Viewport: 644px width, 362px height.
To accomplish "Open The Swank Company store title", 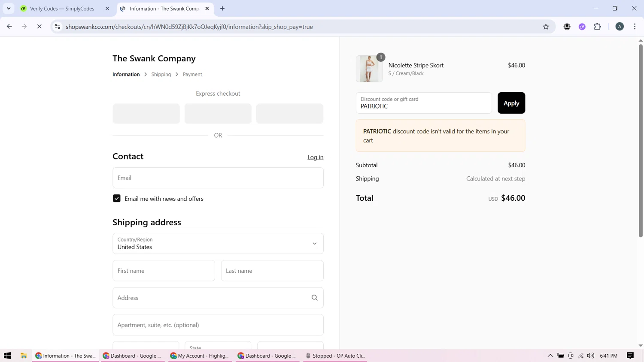I will [x=154, y=58].
